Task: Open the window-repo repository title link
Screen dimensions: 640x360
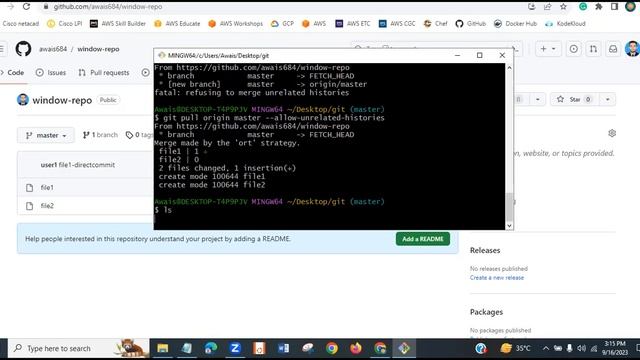Action: tap(62, 100)
